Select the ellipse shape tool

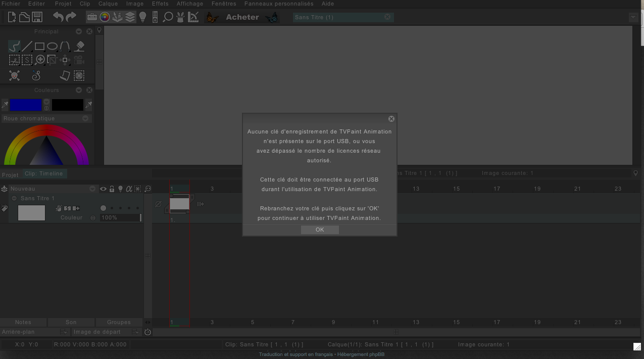click(x=53, y=47)
